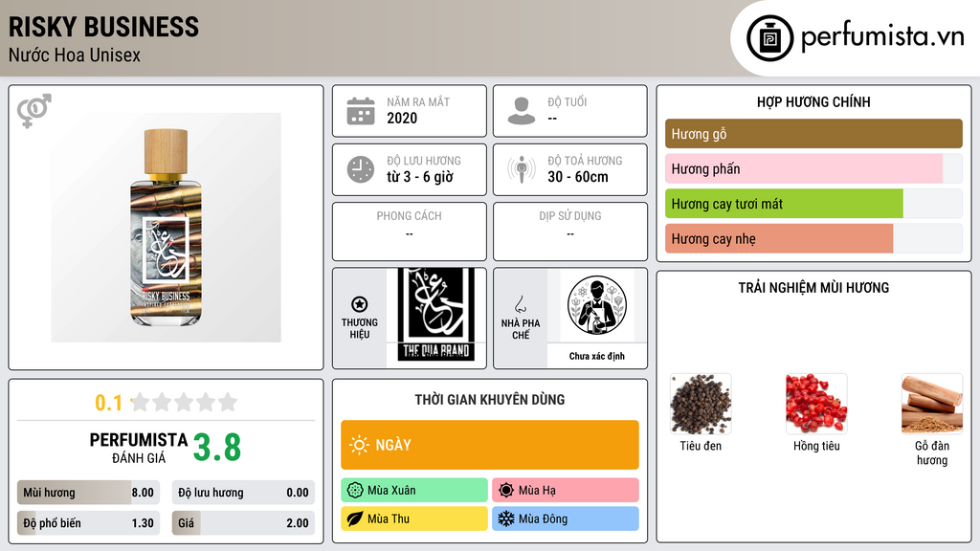Image resolution: width=980 pixels, height=551 pixels.
Task: Open The Dua Brand logo thumbnail
Action: [x=436, y=316]
